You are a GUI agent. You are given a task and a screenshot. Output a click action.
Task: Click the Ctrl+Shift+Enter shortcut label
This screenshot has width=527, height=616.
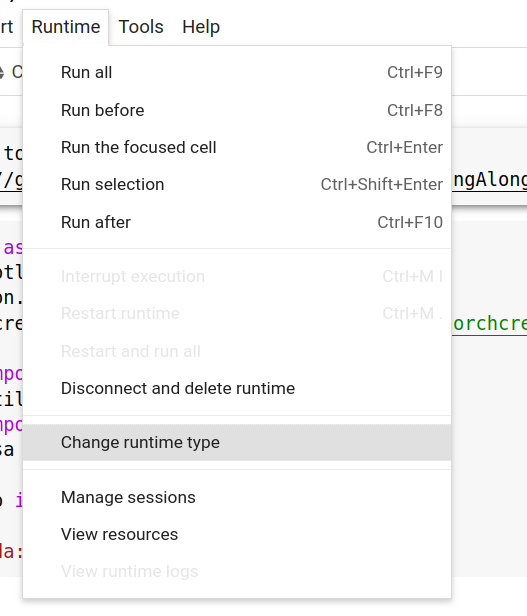click(x=382, y=185)
